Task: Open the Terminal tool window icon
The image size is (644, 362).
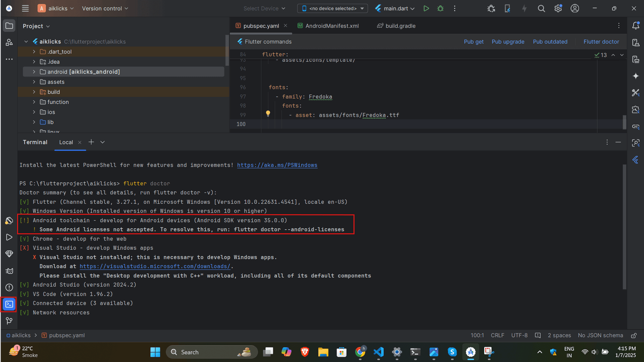Action: [x=9, y=304]
